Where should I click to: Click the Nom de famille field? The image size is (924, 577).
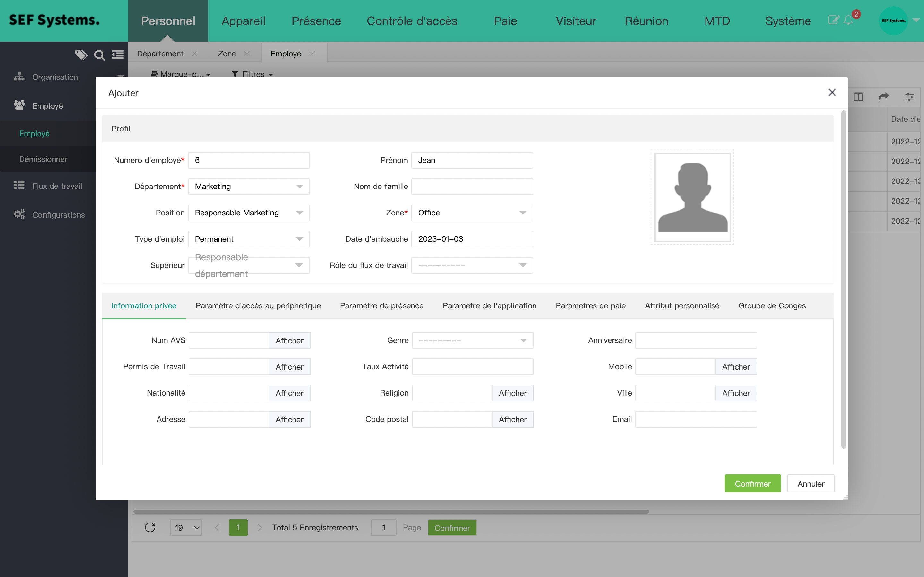coord(472,187)
